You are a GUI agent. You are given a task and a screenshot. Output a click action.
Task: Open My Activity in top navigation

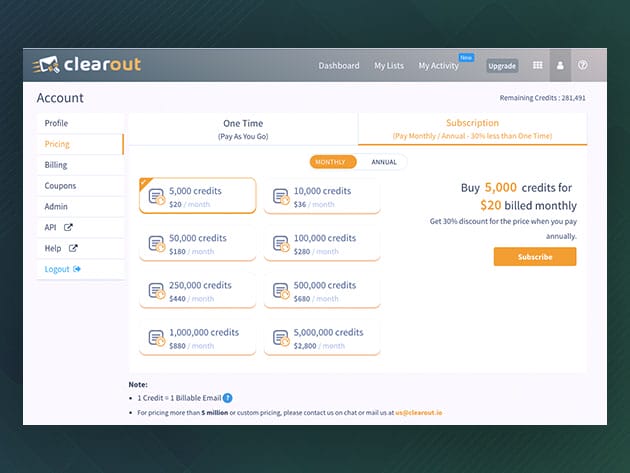(x=438, y=66)
